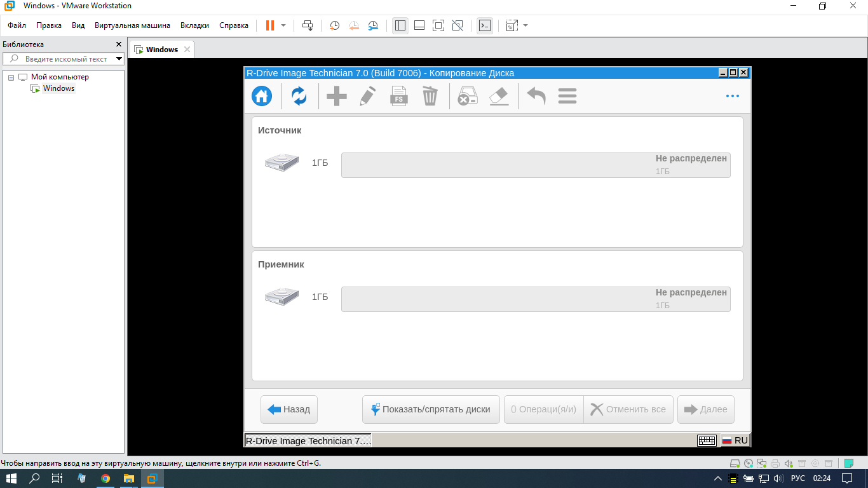Pause the virtual machine
This screenshot has height=488, width=868.
[270, 25]
